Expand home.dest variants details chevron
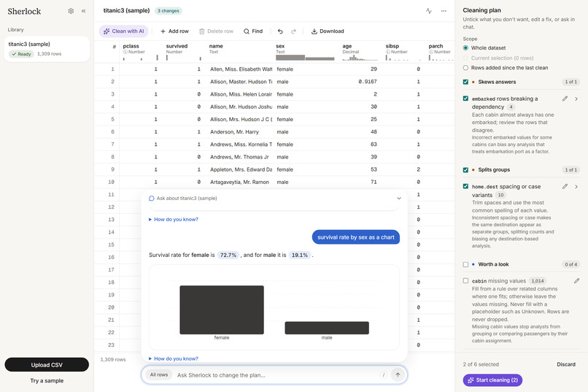The width and height of the screenshot is (588, 392). pyautogui.click(x=576, y=186)
